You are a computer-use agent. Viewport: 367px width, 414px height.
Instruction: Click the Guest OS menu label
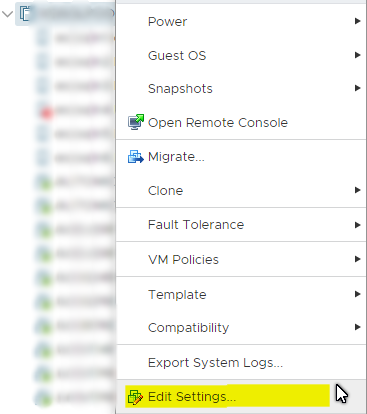pos(177,55)
